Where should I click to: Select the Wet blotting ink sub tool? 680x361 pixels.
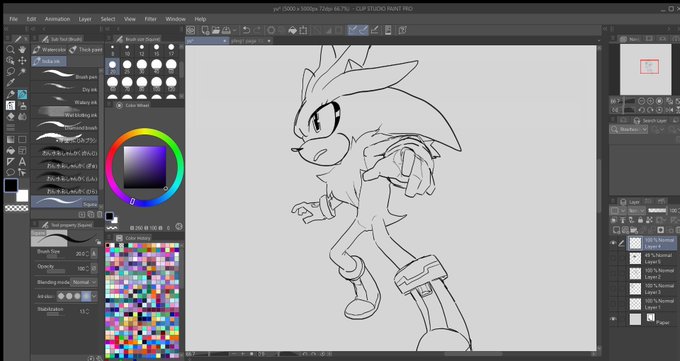coord(65,112)
